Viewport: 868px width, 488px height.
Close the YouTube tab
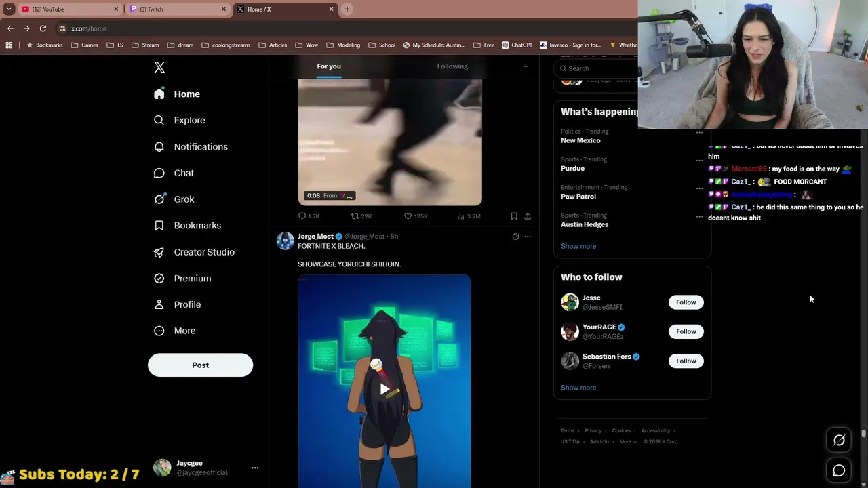(x=116, y=9)
